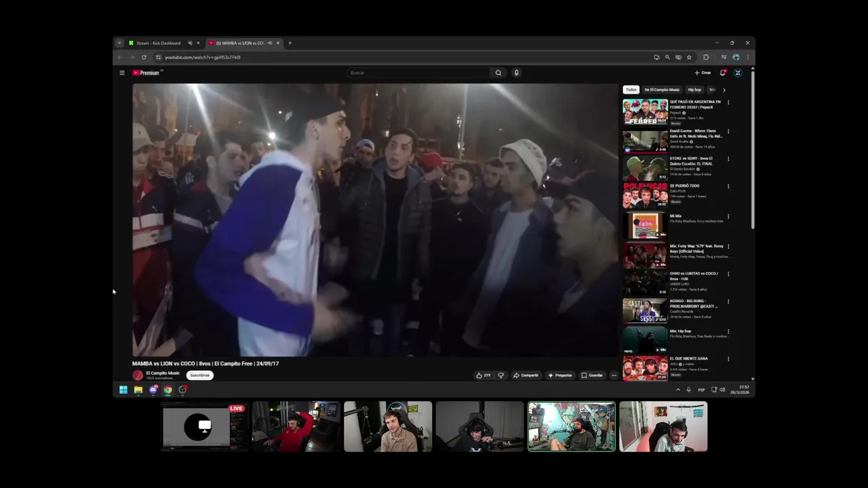Open the YouTube account avatar menu
Screen dimensions: 868x488
pos(738,73)
